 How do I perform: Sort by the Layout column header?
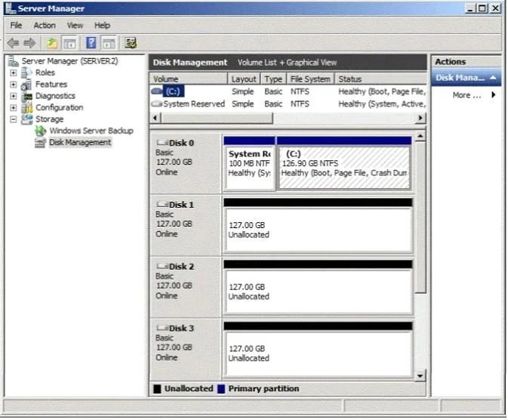(244, 79)
